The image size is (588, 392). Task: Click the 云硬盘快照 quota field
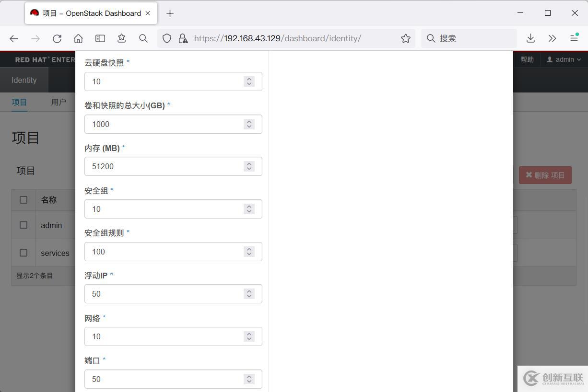[x=173, y=81]
